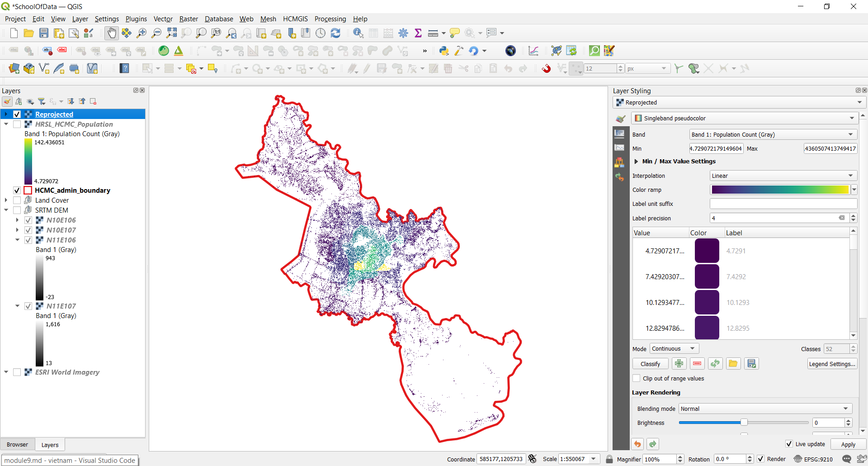Open the Plugins menu

point(136,19)
